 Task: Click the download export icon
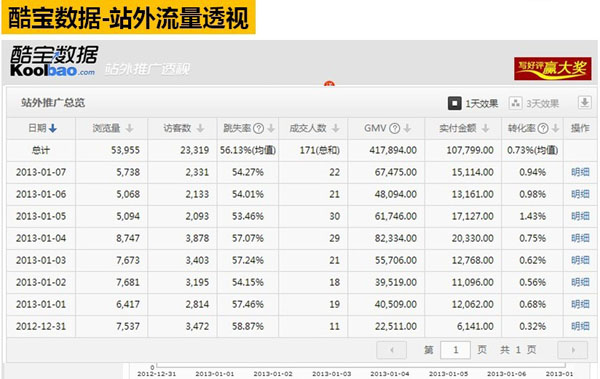tap(584, 103)
